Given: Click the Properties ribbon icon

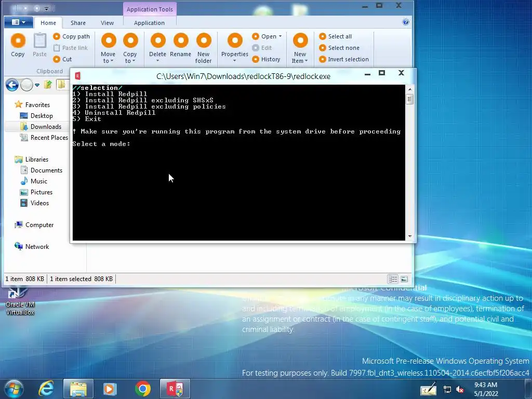Looking at the screenshot, I should tap(235, 41).
